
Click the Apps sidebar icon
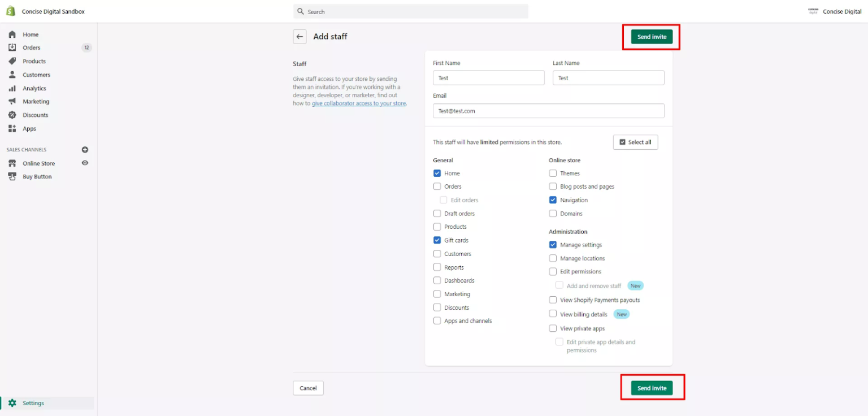28,128
